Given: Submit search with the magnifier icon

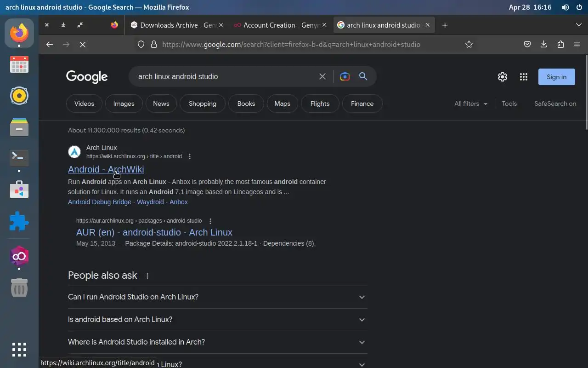Looking at the screenshot, I should tap(363, 76).
